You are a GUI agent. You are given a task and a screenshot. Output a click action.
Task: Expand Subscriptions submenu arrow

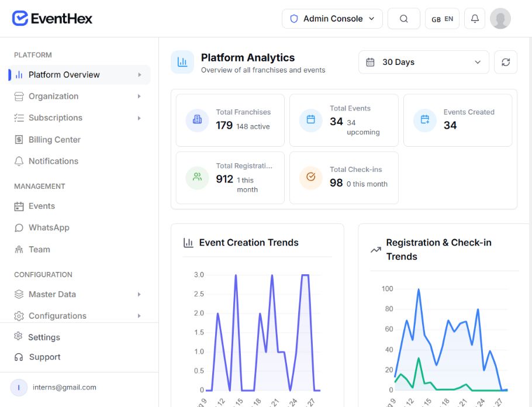[139, 118]
